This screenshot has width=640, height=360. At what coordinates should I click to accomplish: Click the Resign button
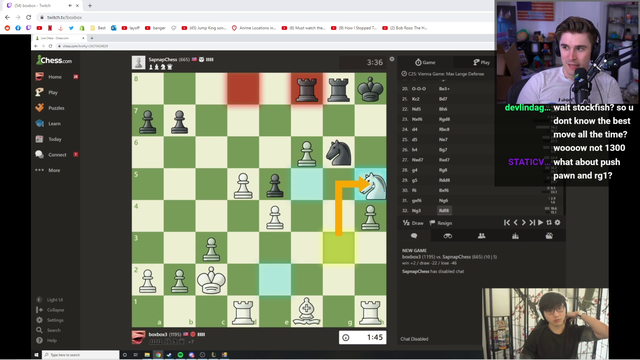(441, 223)
